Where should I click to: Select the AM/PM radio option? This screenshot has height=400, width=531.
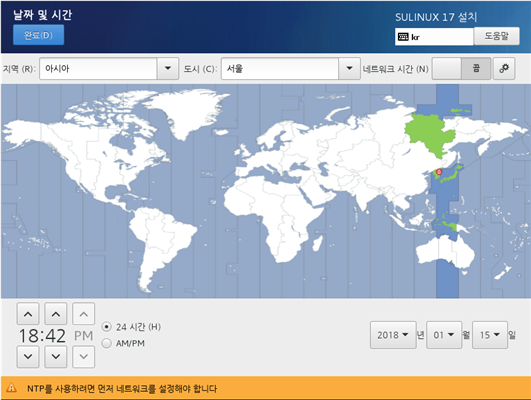pos(107,343)
